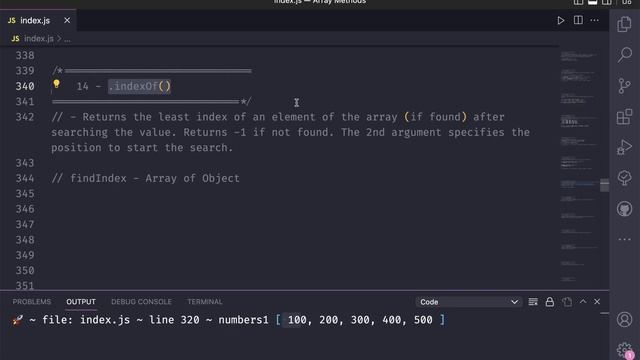
Task: Maximize the panel with the chevron up
Action: point(583,302)
